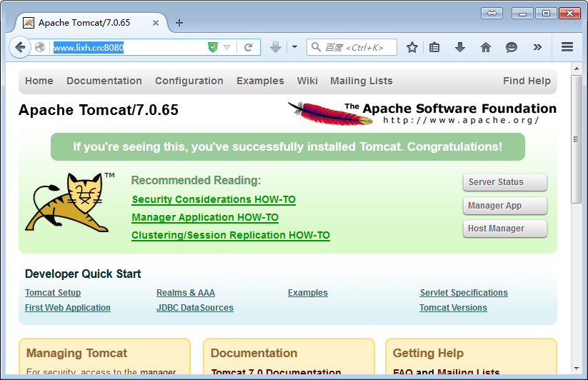588x380 pixels.
Task: Go to the home page icon
Action: [x=486, y=47]
